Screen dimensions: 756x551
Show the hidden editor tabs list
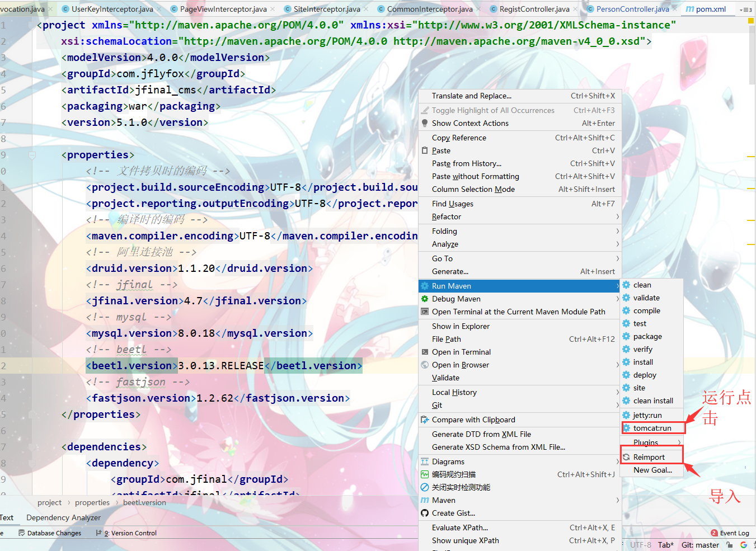(745, 10)
